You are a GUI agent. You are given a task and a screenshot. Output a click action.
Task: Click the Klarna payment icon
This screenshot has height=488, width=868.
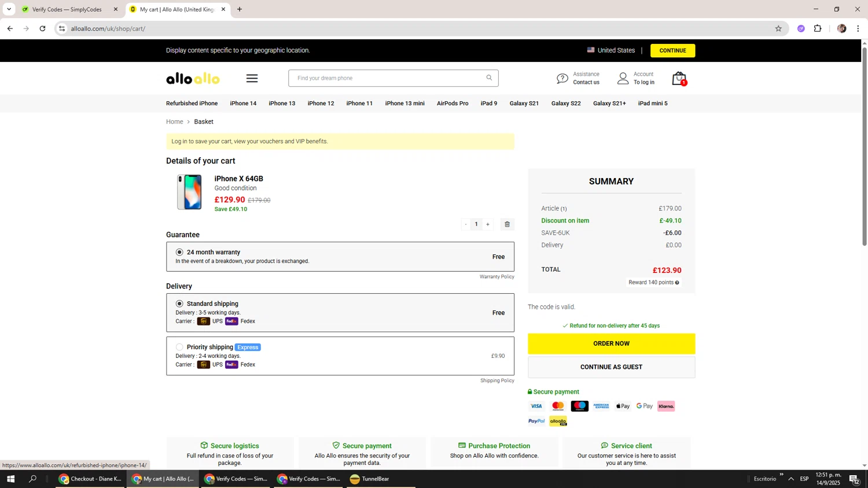[666, 406]
